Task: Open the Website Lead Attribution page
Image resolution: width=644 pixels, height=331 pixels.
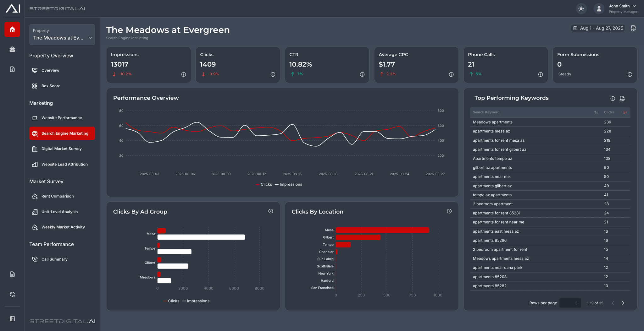Action: coord(64,164)
